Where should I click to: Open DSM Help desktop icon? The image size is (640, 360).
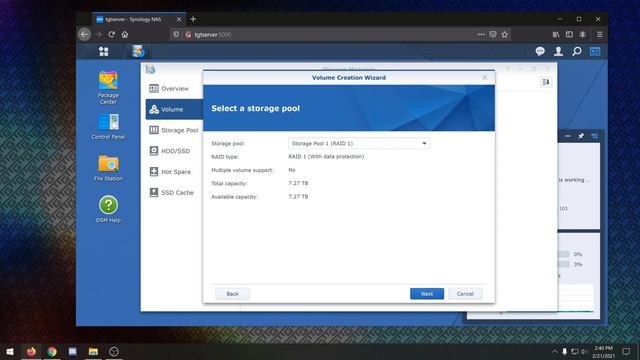click(x=108, y=209)
